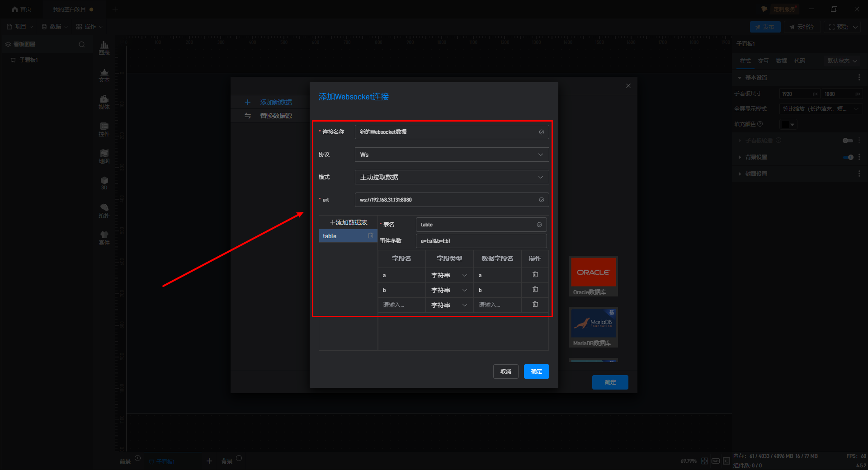Open the 协议 protocol dropdown showing Ws

tap(452, 155)
